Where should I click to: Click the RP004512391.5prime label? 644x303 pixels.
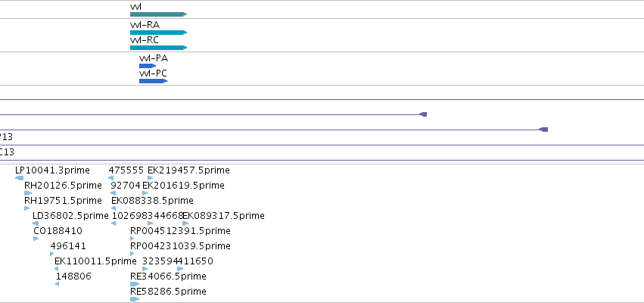tap(180, 230)
